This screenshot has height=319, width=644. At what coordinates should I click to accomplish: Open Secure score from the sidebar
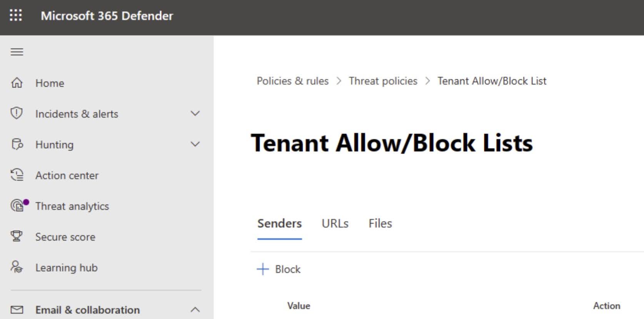click(x=65, y=237)
